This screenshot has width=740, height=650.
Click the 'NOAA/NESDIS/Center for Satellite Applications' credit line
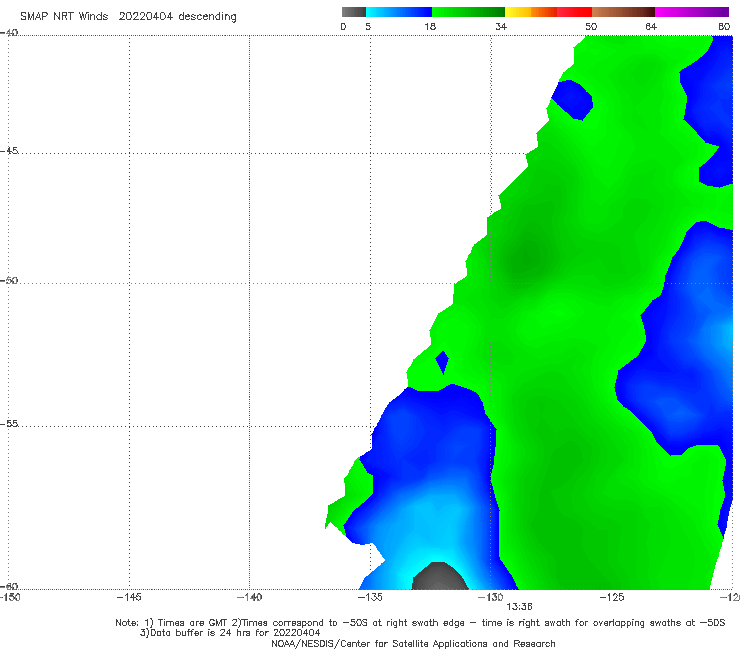coord(413,643)
